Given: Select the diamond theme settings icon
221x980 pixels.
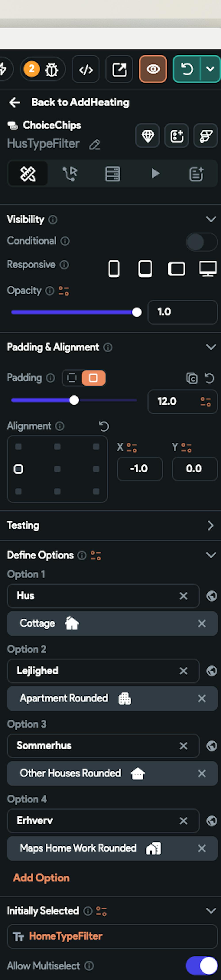Looking at the screenshot, I should 148,136.
